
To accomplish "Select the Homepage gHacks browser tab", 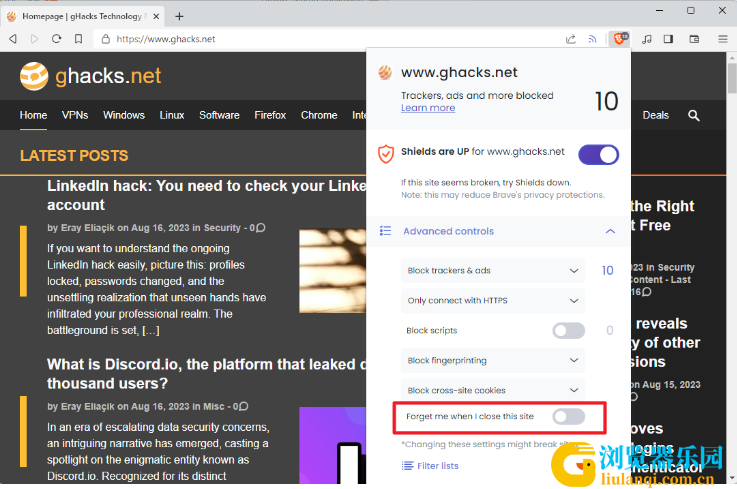I will tap(83, 16).
